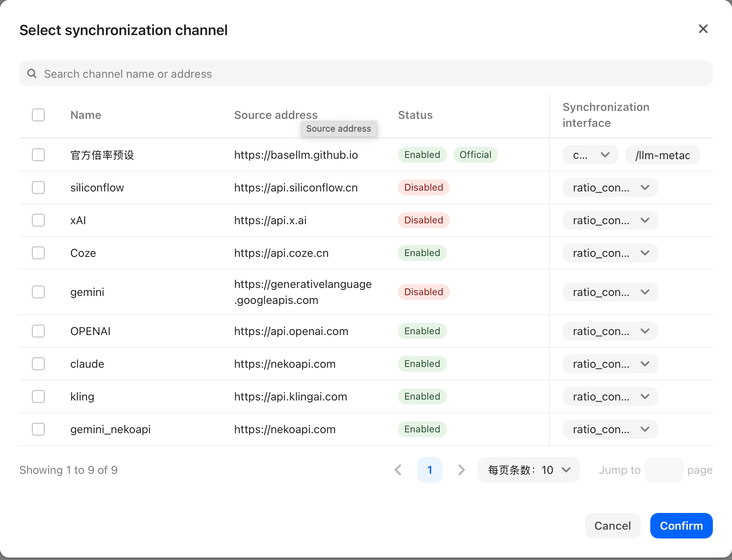Open ratio_con dropdown for gemini_nekoapi
This screenshot has height=560, width=732.
[x=610, y=429]
